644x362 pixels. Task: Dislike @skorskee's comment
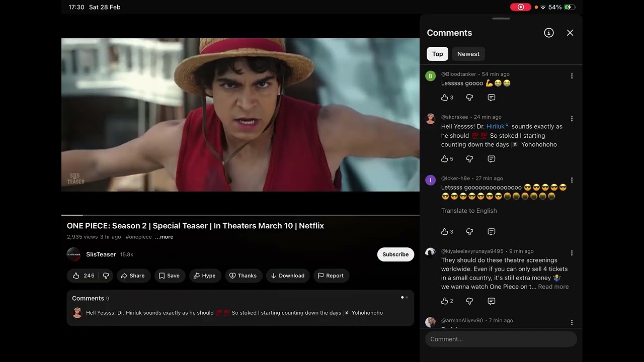click(x=469, y=159)
